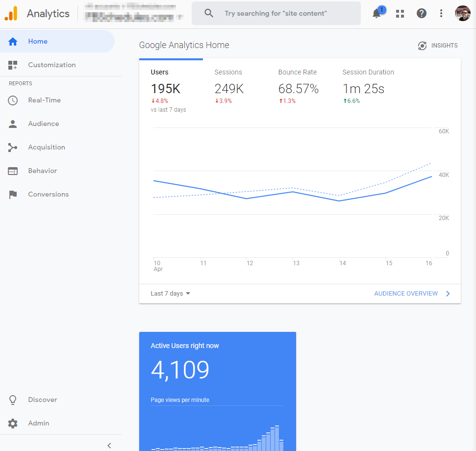
Task: Click the 3.9% sessions change indicator
Action: (224, 101)
